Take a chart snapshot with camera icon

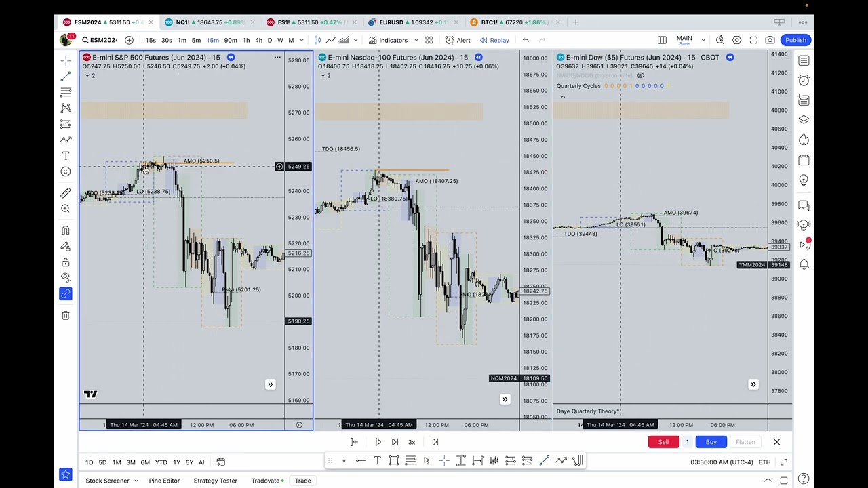(x=770, y=40)
